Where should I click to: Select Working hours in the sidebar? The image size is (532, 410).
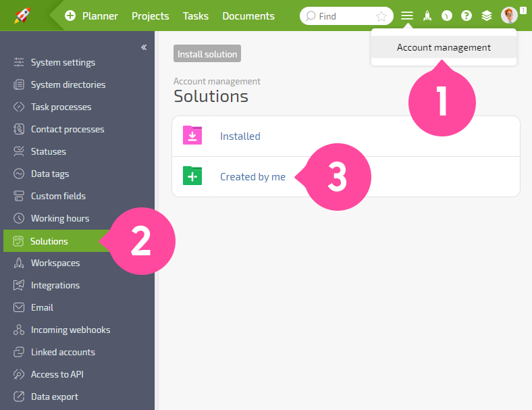pos(60,218)
